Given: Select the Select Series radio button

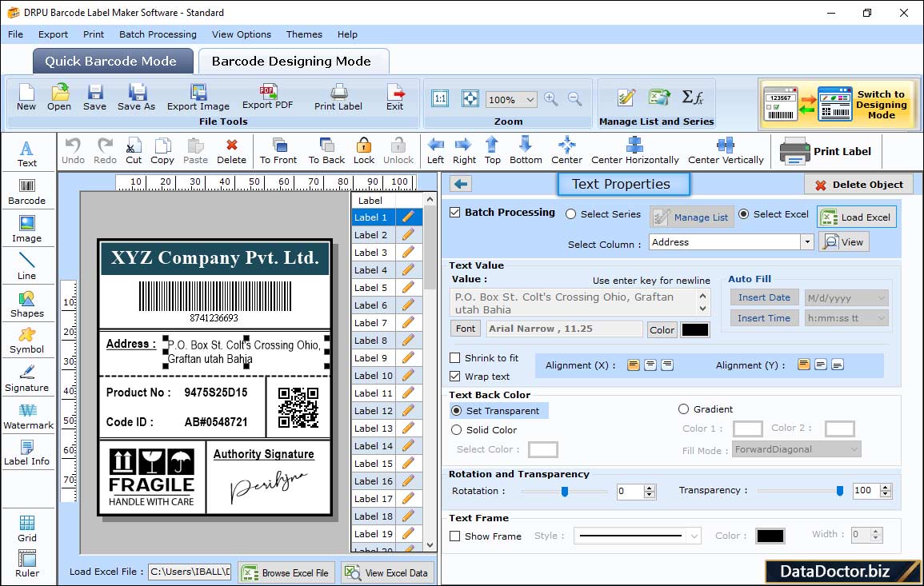Looking at the screenshot, I should (x=570, y=214).
